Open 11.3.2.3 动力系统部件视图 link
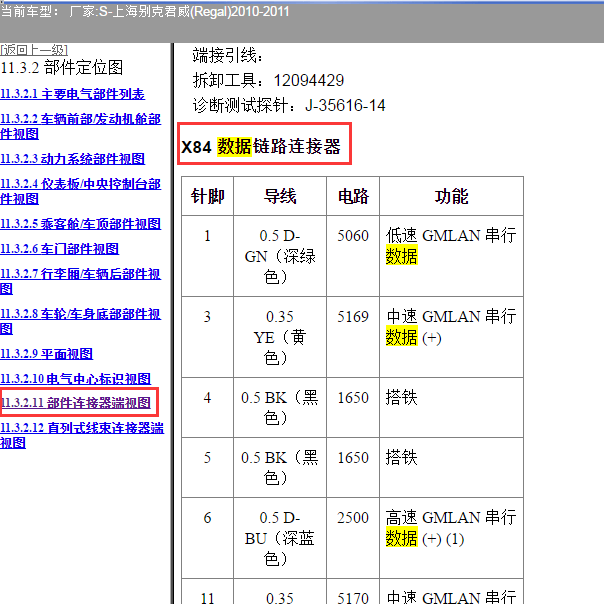The image size is (604, 604). [72, 159]
